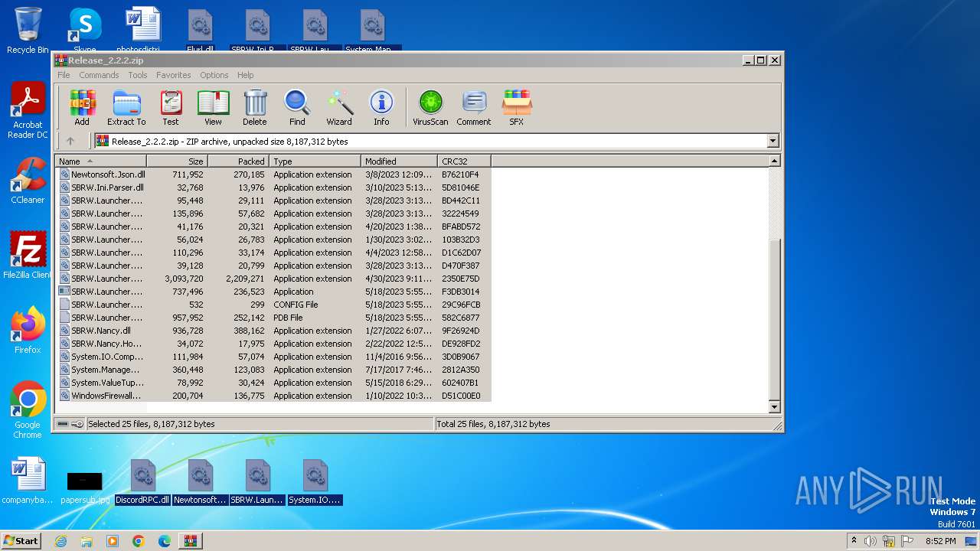Sort by Type column header

pyautogui.click(x=315, y=161)
